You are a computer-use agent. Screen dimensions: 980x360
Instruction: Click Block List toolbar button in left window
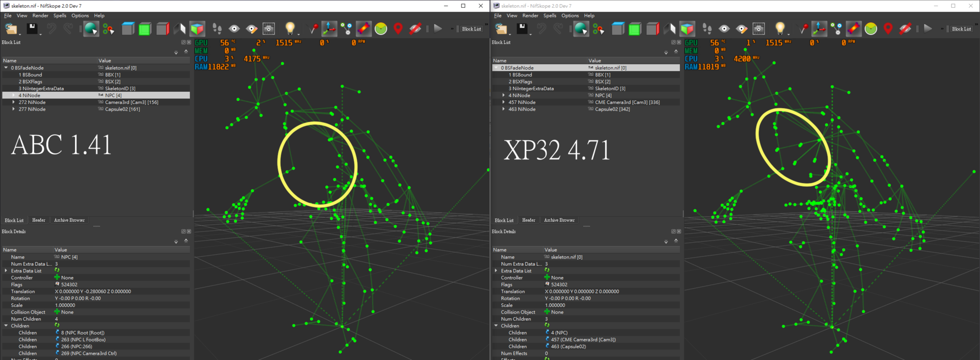tap(472, 29)
